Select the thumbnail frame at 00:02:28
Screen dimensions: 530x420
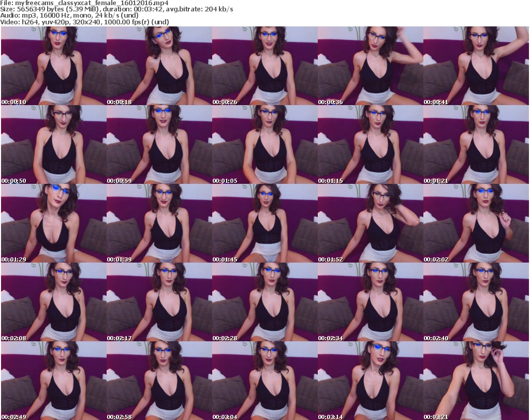[264, 302]
